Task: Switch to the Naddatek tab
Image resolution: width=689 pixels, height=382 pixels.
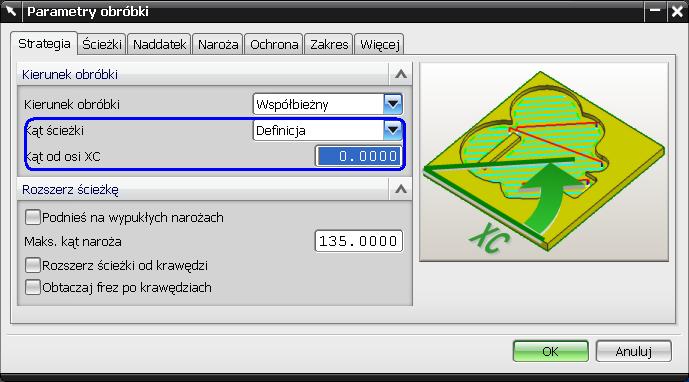Action: 160,44
